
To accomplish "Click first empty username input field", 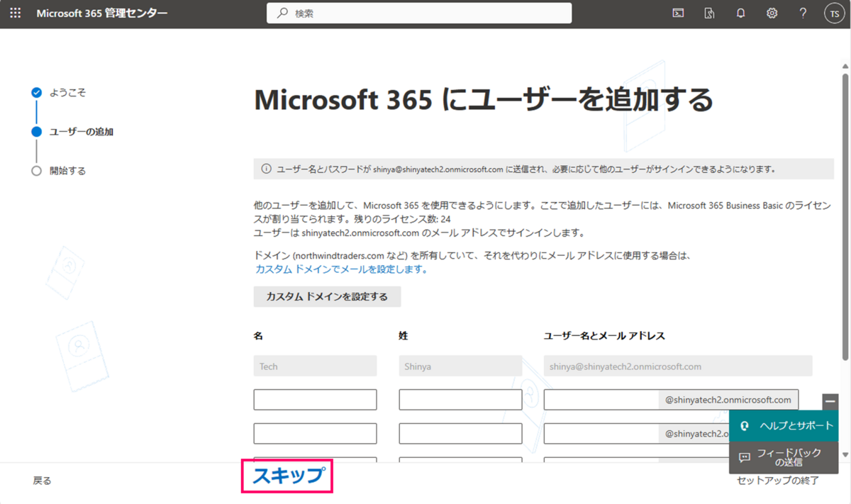I will point(601,400).
